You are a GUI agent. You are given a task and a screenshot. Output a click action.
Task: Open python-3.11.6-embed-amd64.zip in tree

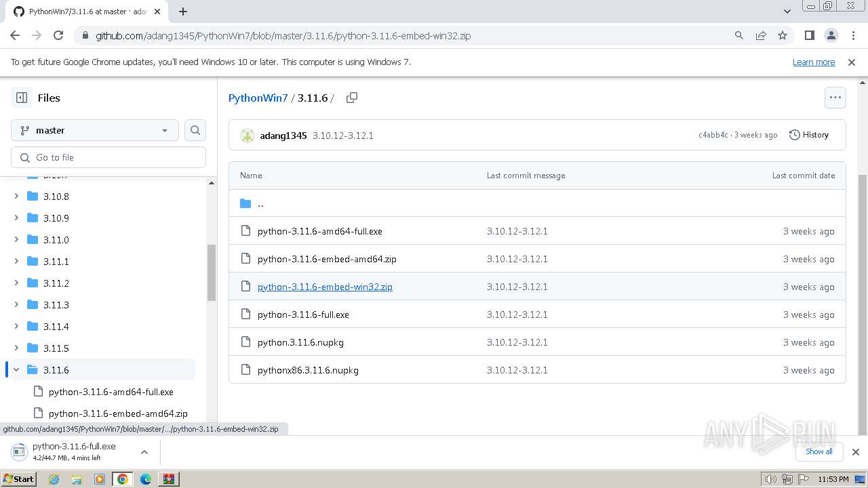pyautogui.click(x=118, y=413)
